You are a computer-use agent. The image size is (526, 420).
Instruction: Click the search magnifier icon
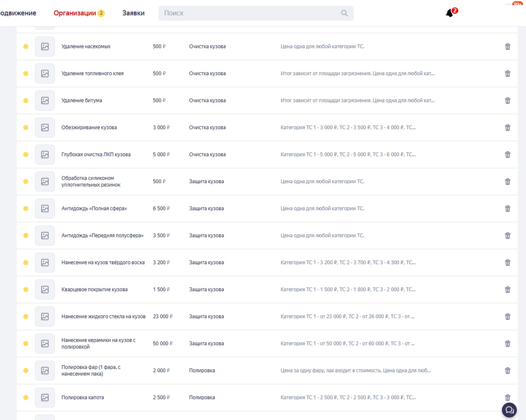click(344, 13)
